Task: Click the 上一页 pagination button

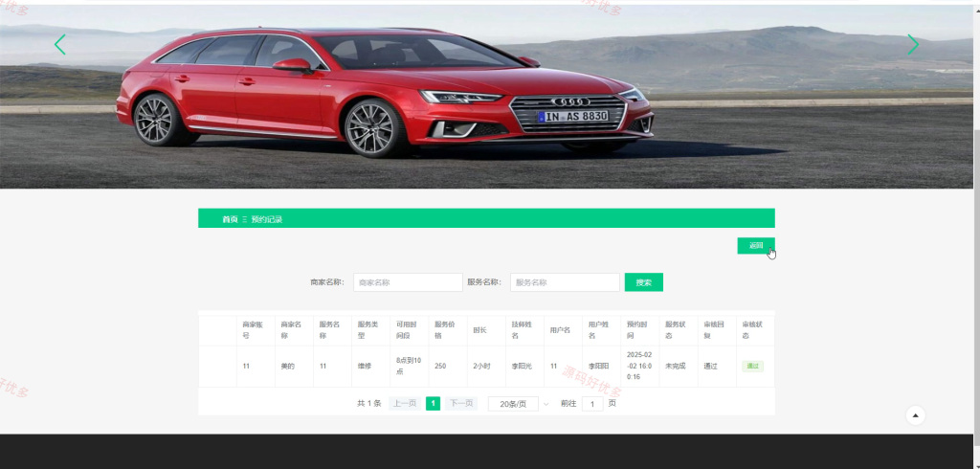Action: click(x=405, y=403)
